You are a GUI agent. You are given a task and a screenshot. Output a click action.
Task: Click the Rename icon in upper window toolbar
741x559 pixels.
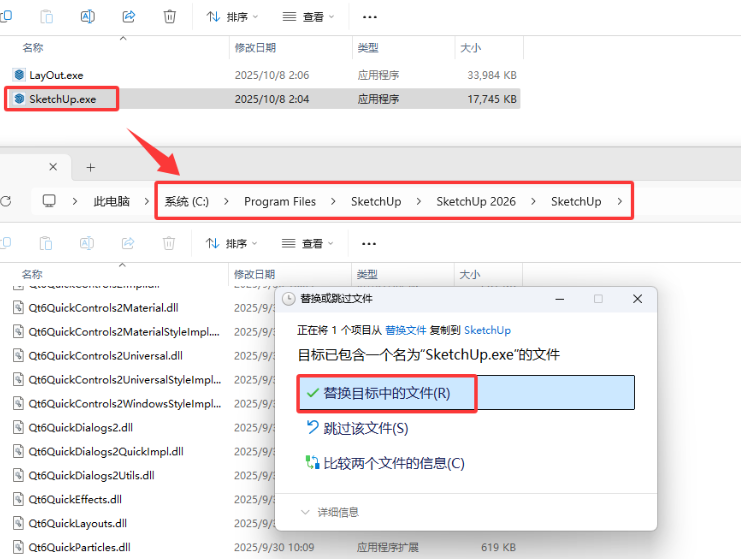point(87,17)
